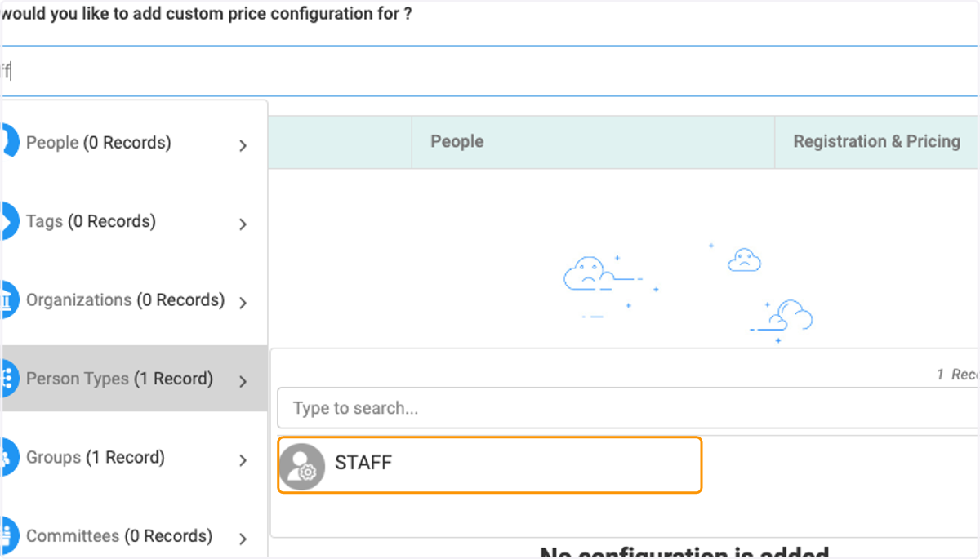The width and height of the screenshot is (980, 559).
Task: Click the Groups category icon
Action: tap(9, 457)
